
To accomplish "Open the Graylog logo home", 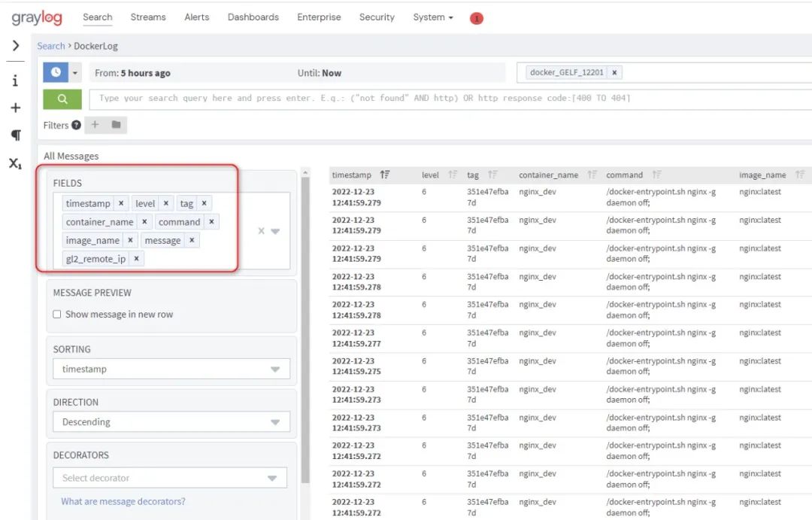I will (37, 17).
